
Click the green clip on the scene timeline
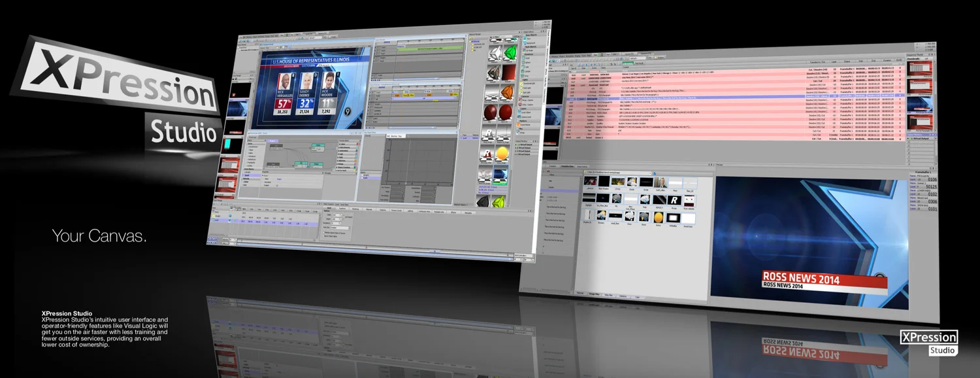tap(430, 48)
